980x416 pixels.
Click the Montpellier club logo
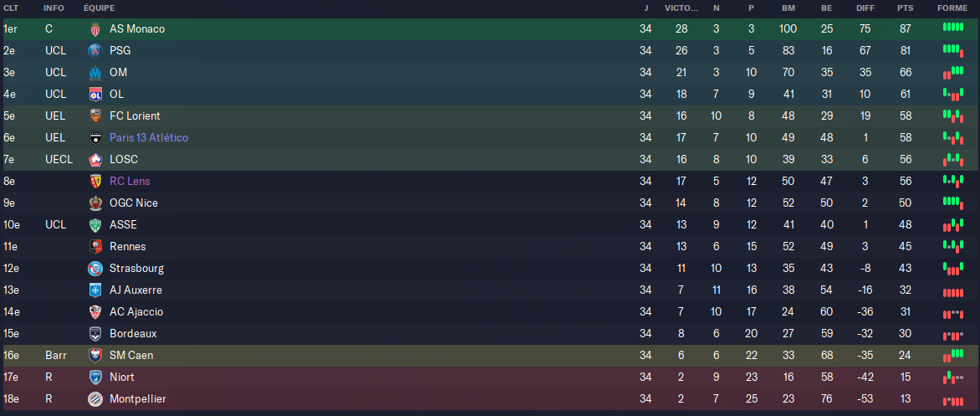[x=95, y=399]
